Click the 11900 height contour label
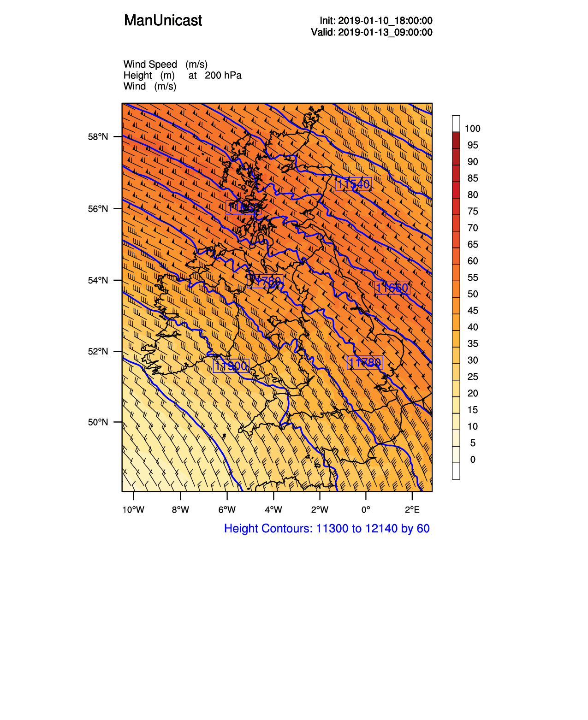 pyautogui.click(x=231, y=366)
